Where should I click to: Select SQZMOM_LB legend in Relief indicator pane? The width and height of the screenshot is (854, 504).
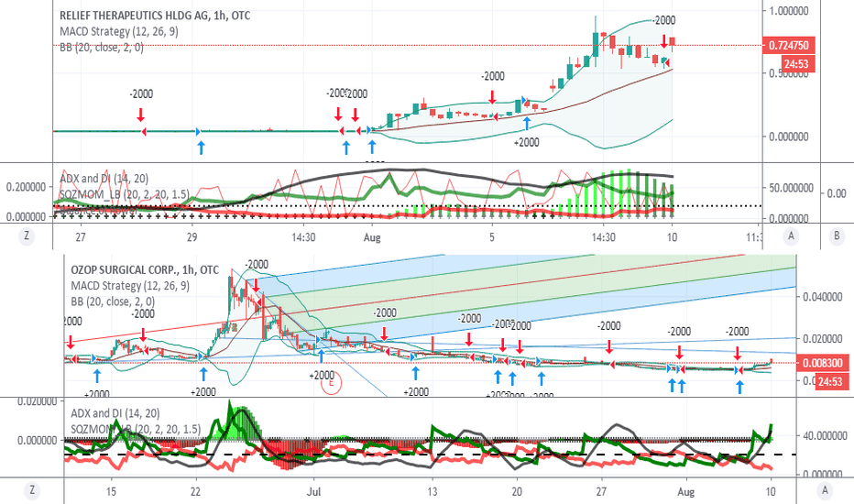point(125,194)
